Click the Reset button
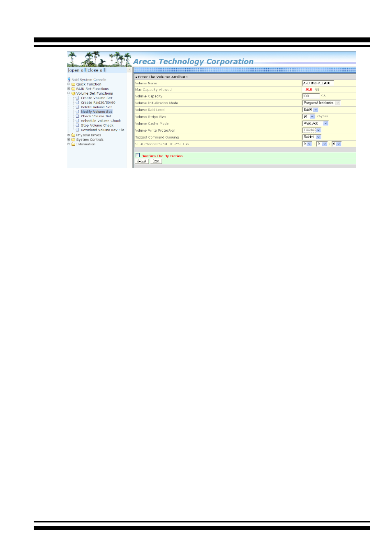The image size is (392, 557). coord(156,161)
